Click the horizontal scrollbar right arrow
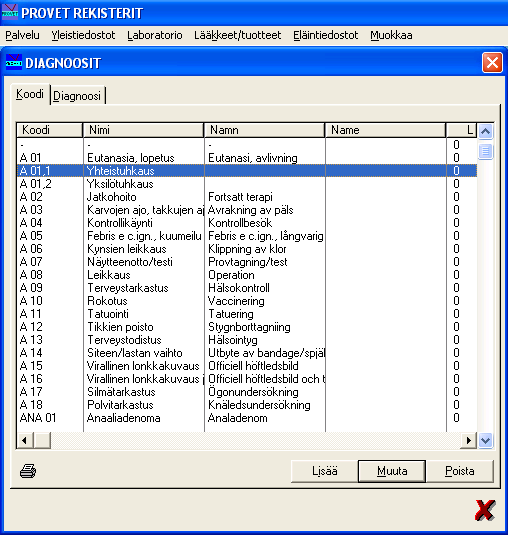This screenshot has height=535, width=508. point(469,440)
